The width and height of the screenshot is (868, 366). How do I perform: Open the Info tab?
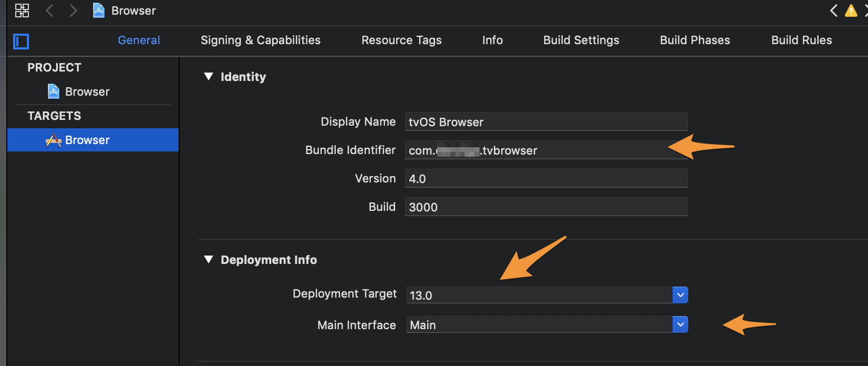(x=492, y=40)
